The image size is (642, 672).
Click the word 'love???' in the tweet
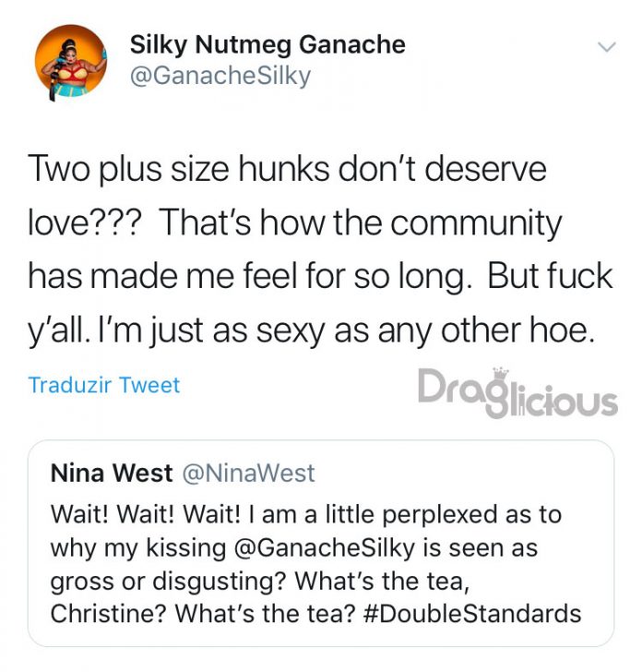[x=84, y=222]
